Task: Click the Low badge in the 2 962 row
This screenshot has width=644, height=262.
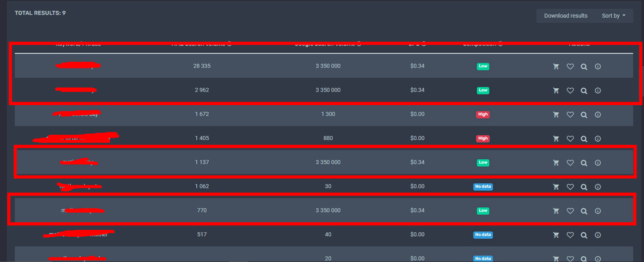Action: [x=482, y=91]
